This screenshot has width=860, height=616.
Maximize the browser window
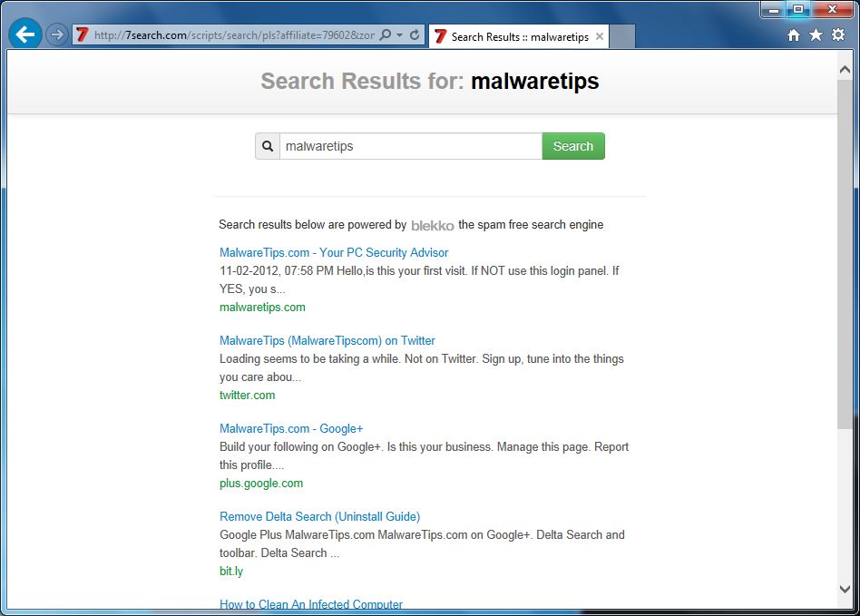798,10
